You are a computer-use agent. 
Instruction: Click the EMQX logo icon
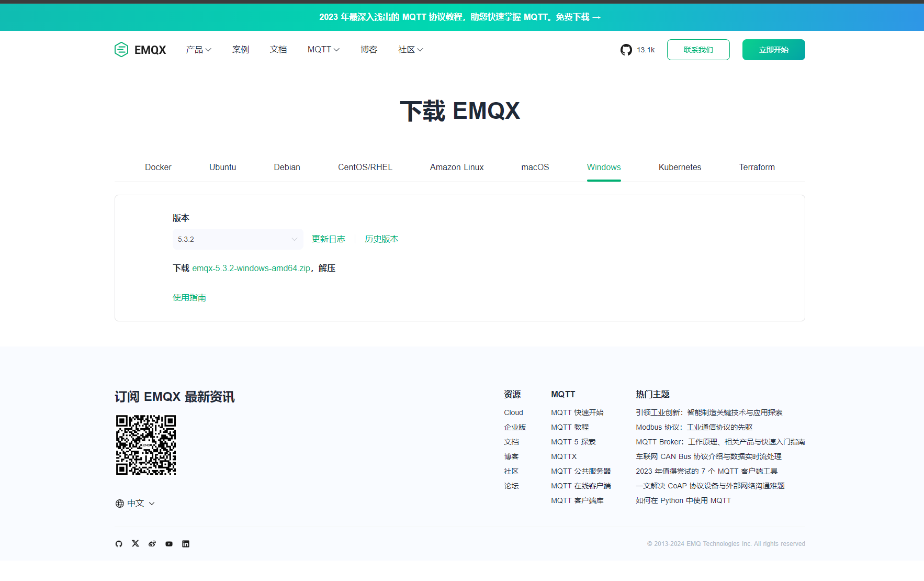click(121, 50)
